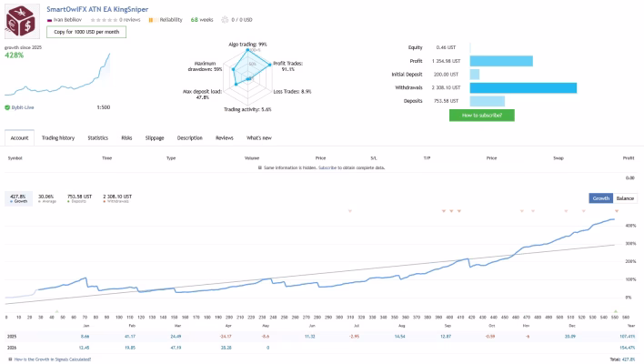Click the red dice signal logo
Image resolution: width=644 pixels, height=364 pixels.
click(x=22, y=21)
